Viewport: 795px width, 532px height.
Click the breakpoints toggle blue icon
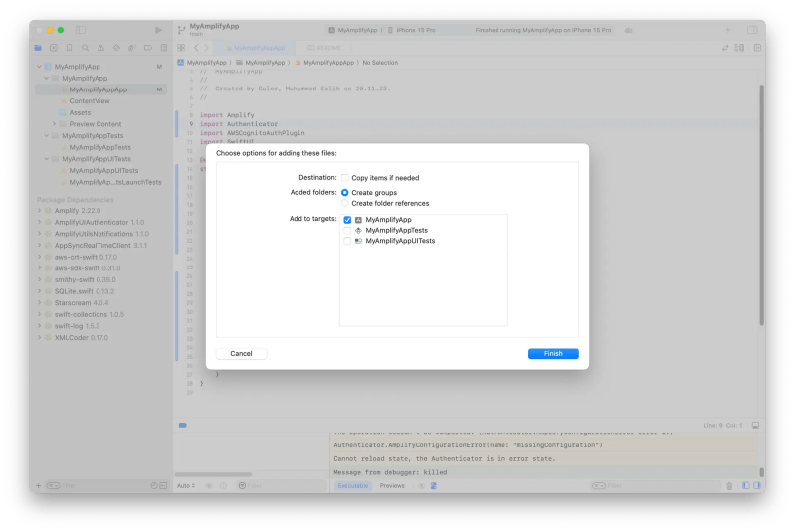(x=182, y=425)
